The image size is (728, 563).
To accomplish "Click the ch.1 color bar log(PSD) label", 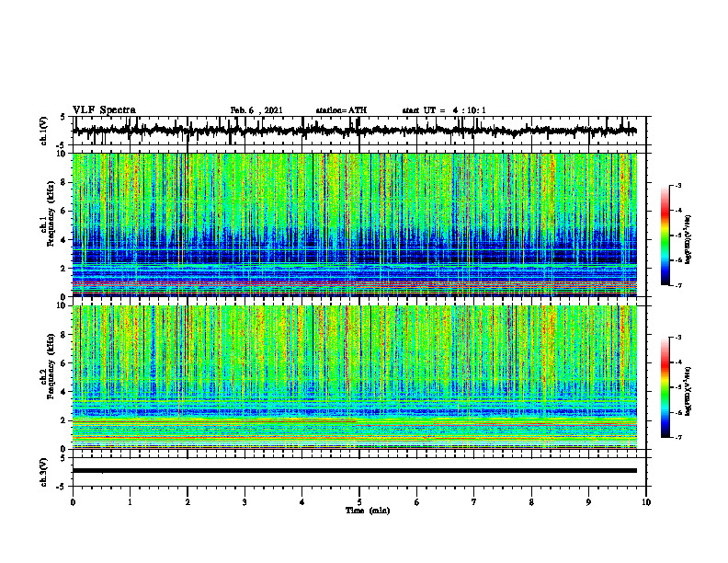I will coord(688,240).
